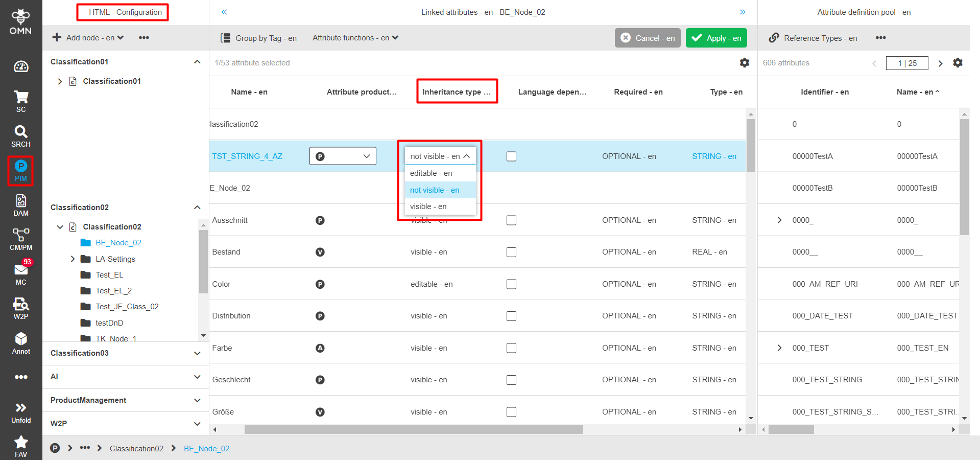
Task: Open the FAV favorites star icon
Action: [x=20, y=446]
